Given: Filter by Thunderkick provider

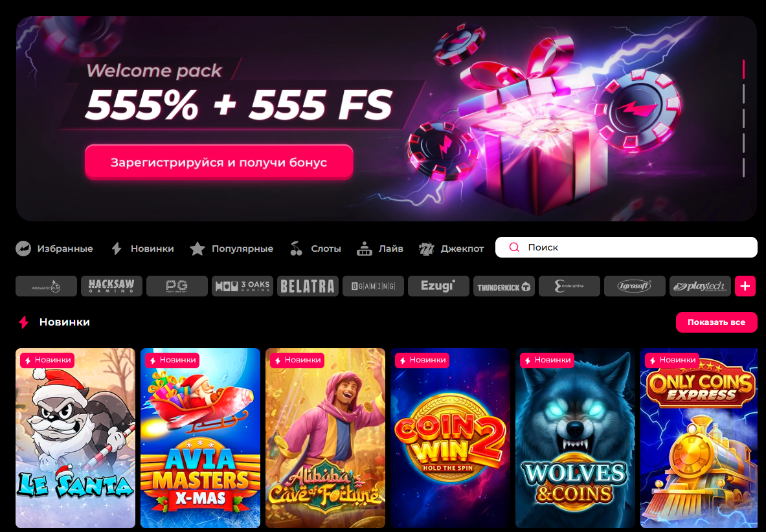Looking at the screenshot, I should tap(504, 286).
